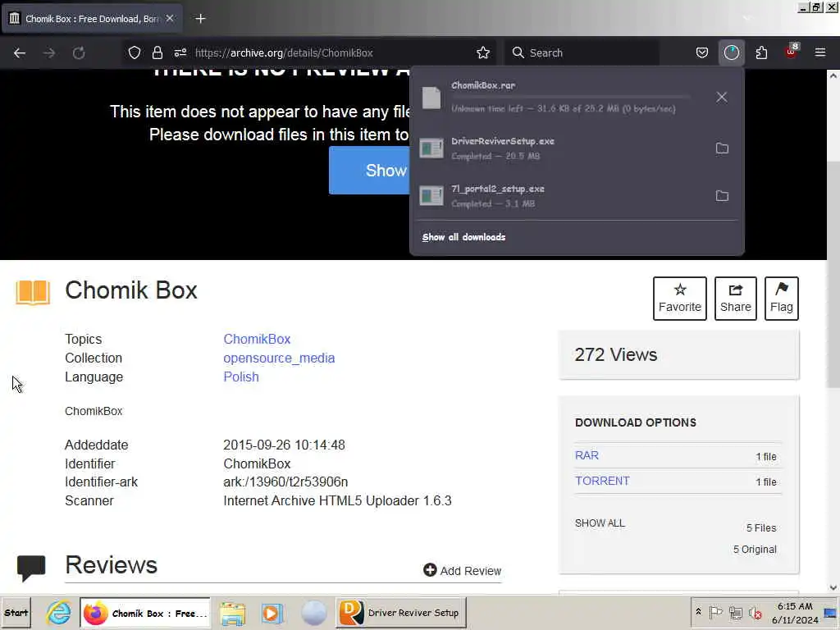840x630 pixels.
Task: Open a new browser tab
Action: pyautogui.click(x=200, y=19)
